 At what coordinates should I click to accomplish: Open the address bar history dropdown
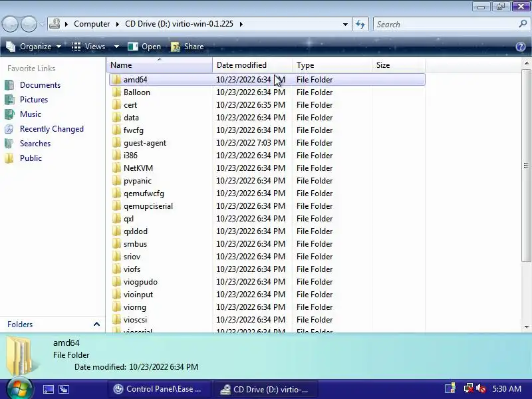[x=345, y=24]
